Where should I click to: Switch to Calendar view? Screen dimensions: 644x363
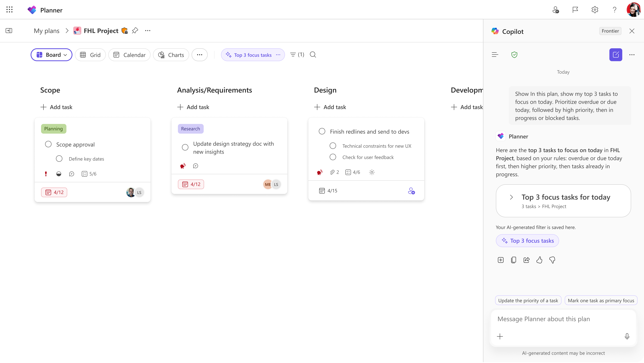(129, 55)
